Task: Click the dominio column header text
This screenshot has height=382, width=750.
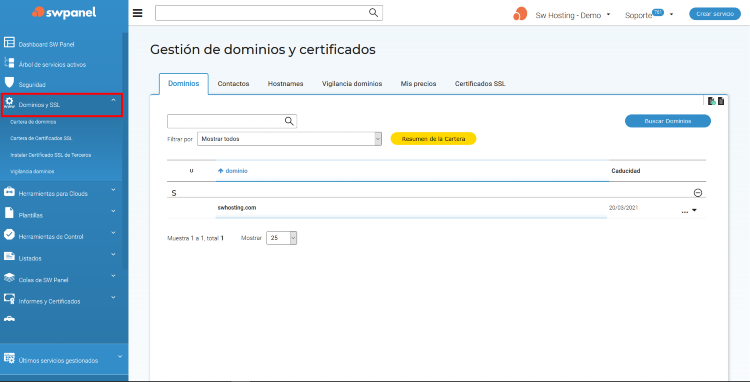Action: pos(237,171)
